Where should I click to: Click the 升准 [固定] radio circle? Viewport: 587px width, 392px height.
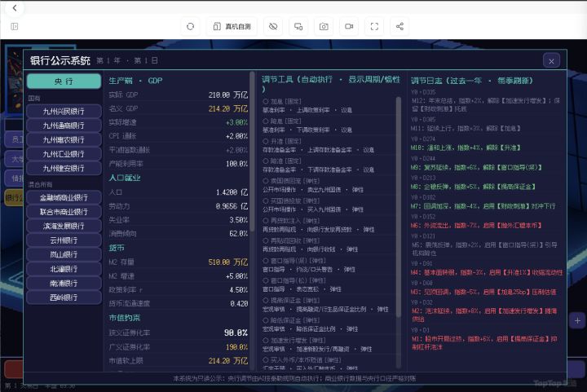pyautogui.click(x=266, y=141)
